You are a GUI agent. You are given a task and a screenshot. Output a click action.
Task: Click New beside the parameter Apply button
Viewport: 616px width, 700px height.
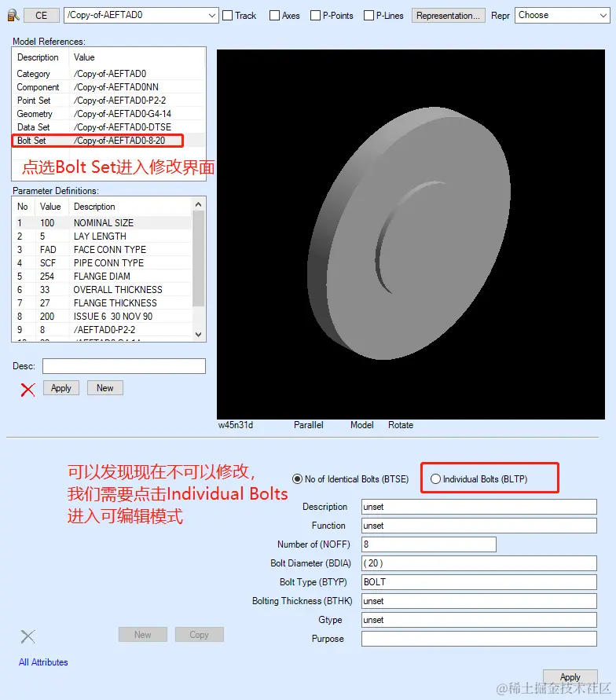(x=105, y=388)
